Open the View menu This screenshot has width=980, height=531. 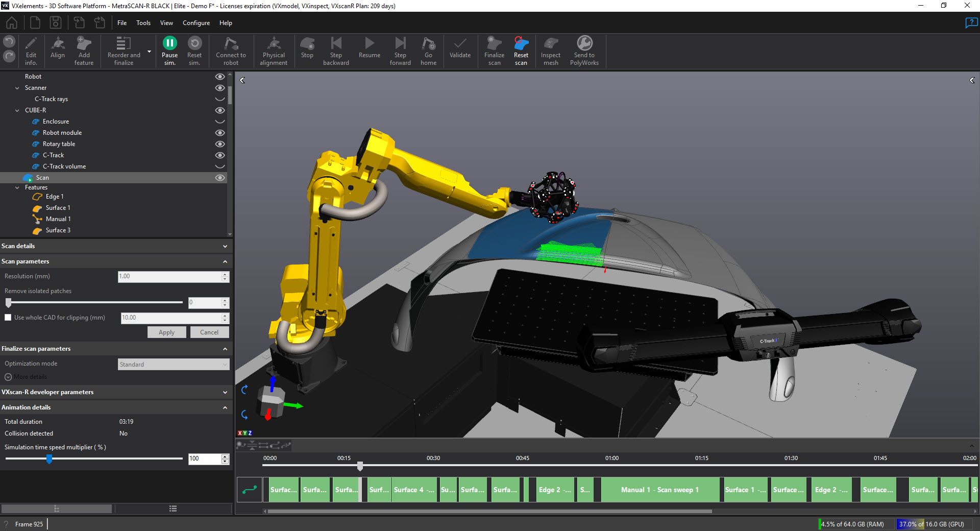pos(166,23)
